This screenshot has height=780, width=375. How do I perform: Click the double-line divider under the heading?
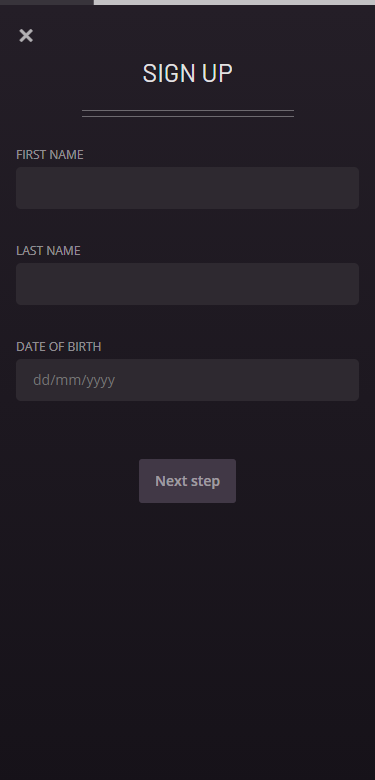pos(188,113)
